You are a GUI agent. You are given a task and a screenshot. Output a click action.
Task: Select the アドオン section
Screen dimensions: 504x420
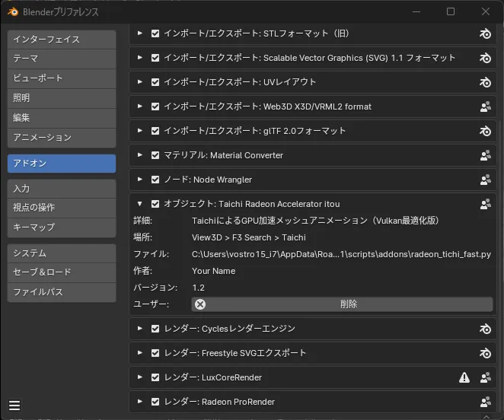(62, 164)
